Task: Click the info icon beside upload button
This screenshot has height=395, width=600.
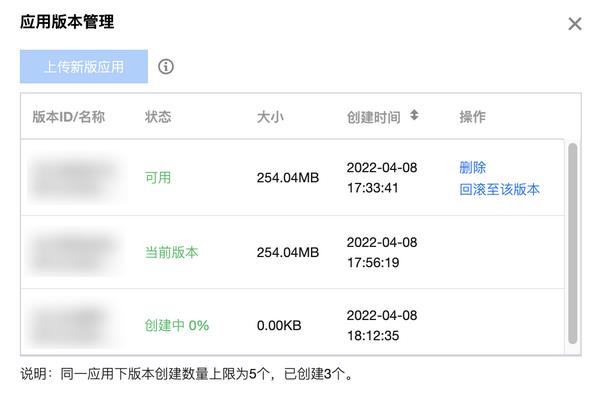Action: point(166,67)
